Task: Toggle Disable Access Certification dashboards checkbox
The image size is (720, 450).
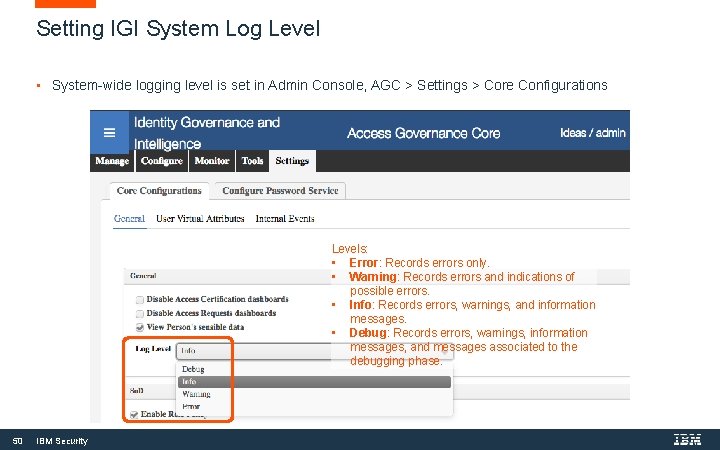Action: tap(140, 300)
